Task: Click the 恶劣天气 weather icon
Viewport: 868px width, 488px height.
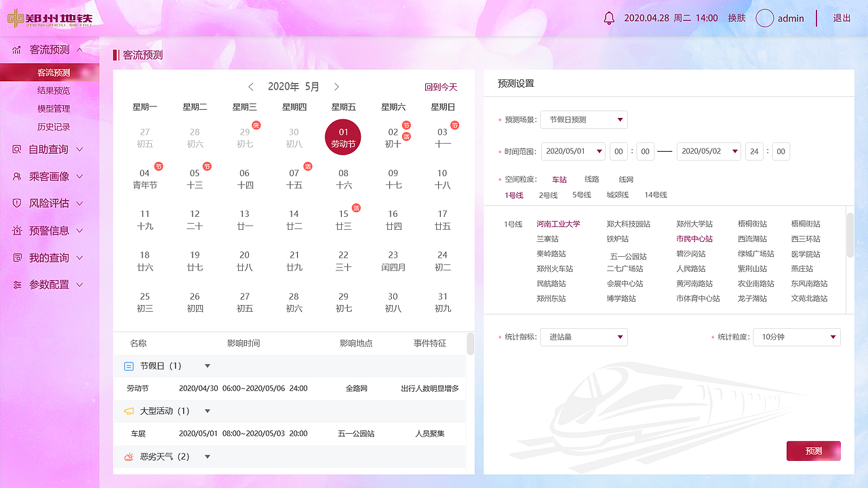Action: tap(129, 457)
